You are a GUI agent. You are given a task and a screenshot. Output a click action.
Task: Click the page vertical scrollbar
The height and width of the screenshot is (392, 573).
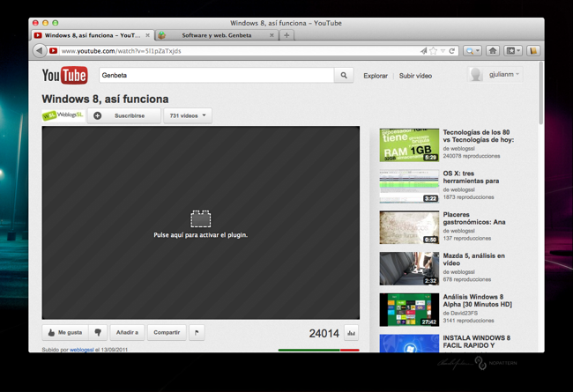tap(540, 93)
